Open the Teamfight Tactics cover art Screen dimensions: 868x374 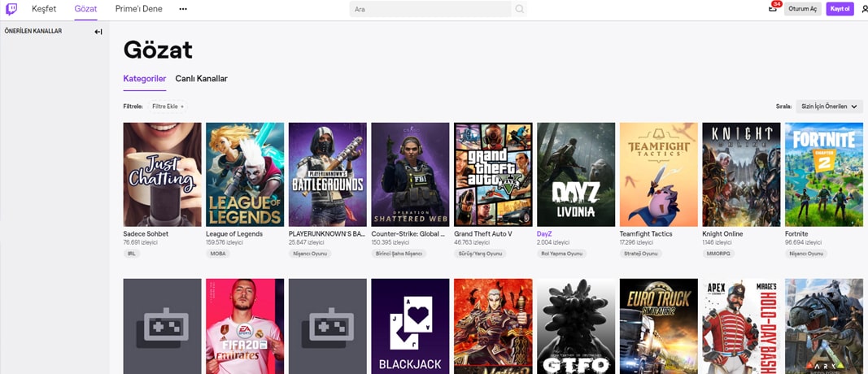(659, 174)
